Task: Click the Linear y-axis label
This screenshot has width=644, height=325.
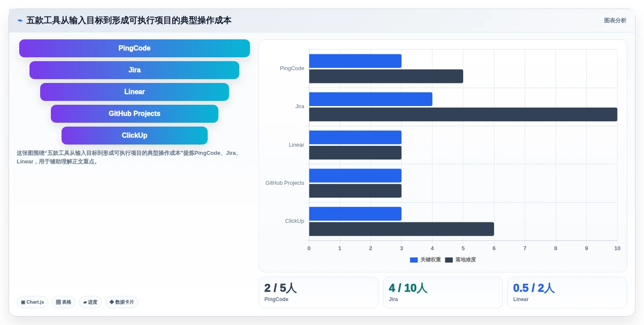Action: [297, 145]
